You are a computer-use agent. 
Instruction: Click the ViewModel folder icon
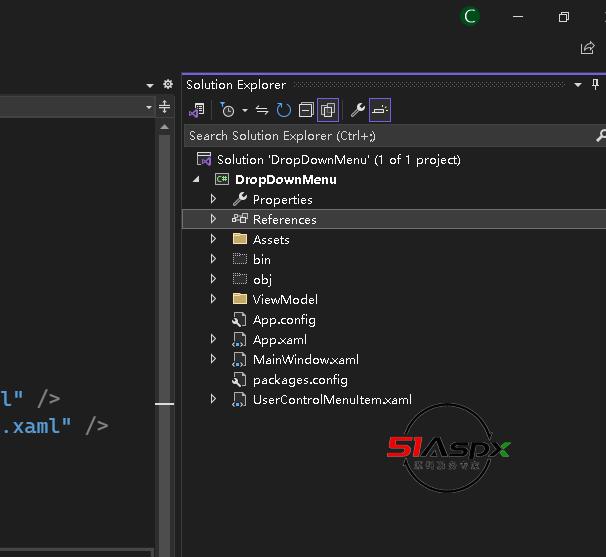pyautogui.click(x=240, y=298)
